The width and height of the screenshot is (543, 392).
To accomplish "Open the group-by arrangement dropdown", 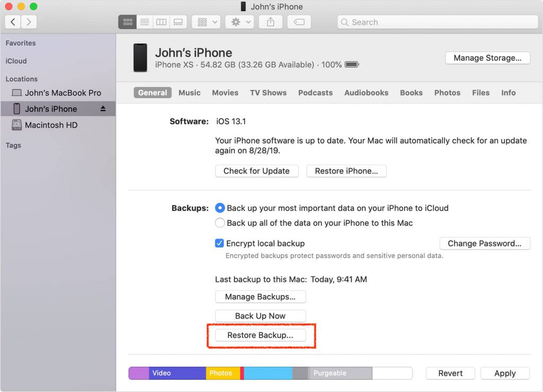I will 206,22.
